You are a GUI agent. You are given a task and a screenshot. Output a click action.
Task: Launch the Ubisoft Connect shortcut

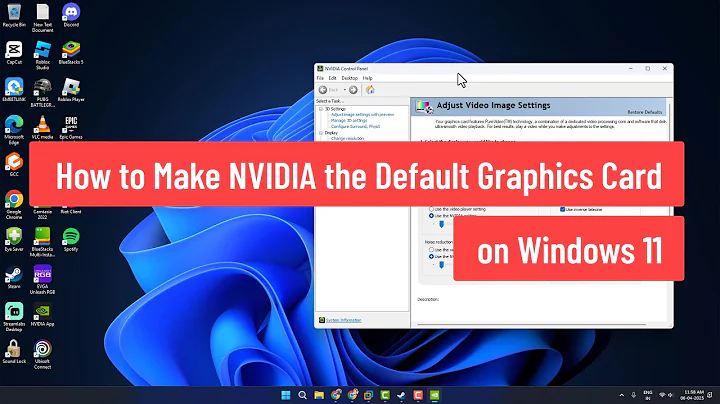43,354
